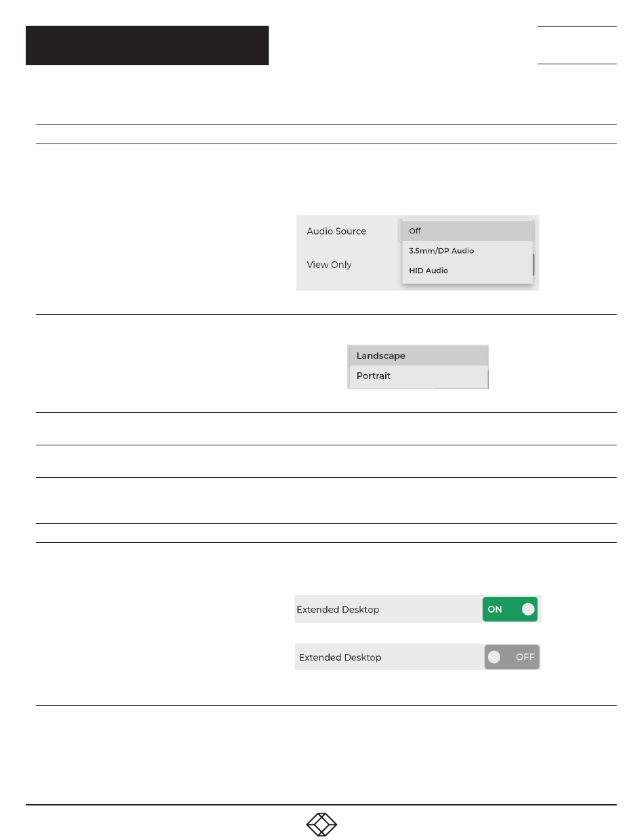Choose the Portrait orientation entry
The image size is (643, 840).
pos(418,376)
